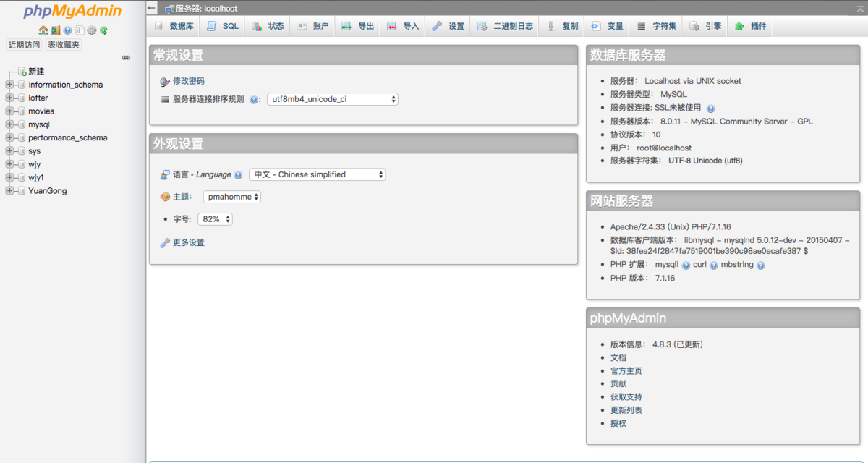Viewport: 868px width, 463px height.
Task: Select the 近期访问 sidebar tab
Action: (x=25, y=45)
